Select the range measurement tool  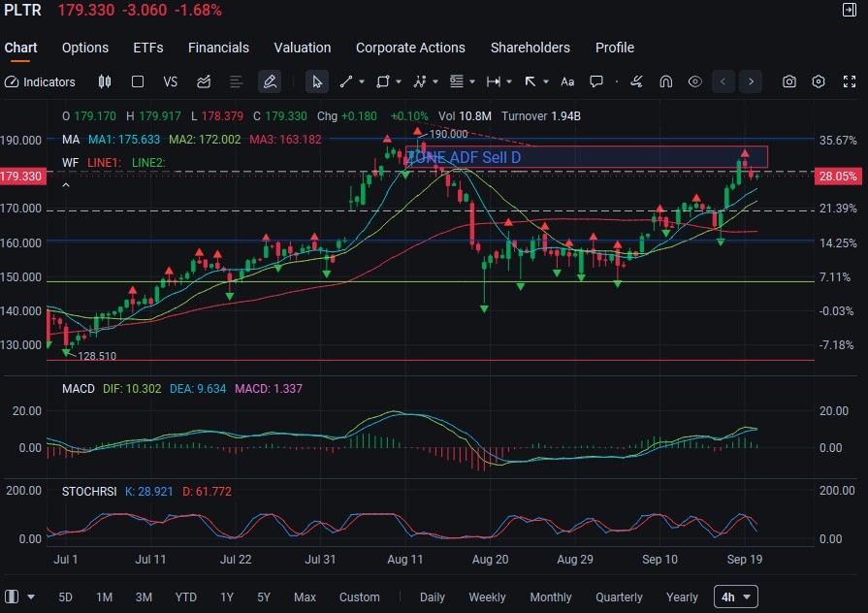494,81
